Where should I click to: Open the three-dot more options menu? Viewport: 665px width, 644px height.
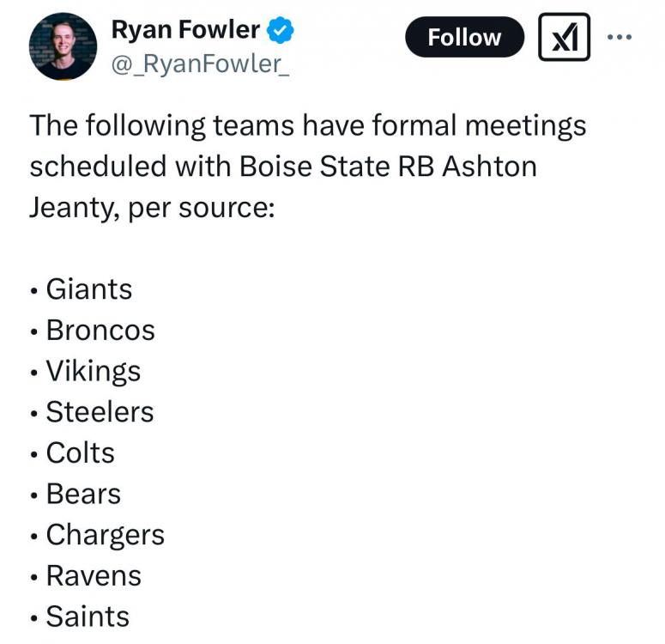point(619,37)
